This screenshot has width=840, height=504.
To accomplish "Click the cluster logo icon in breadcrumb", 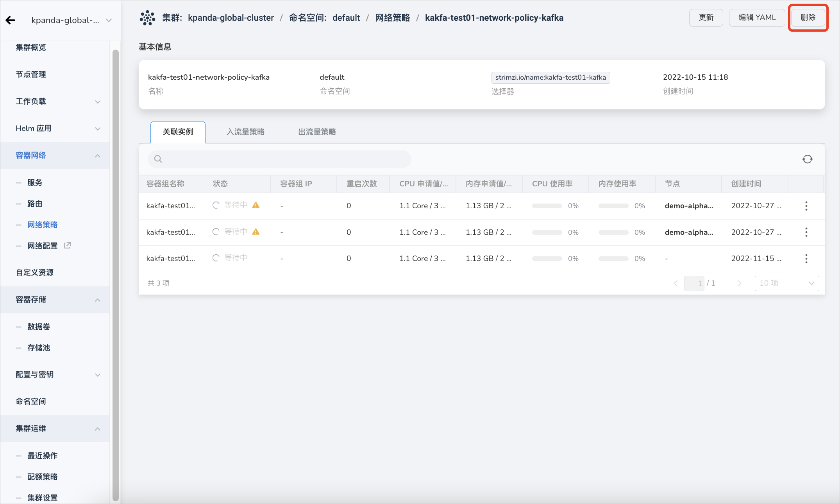I will pyautogui.click(x=147, y=18).
